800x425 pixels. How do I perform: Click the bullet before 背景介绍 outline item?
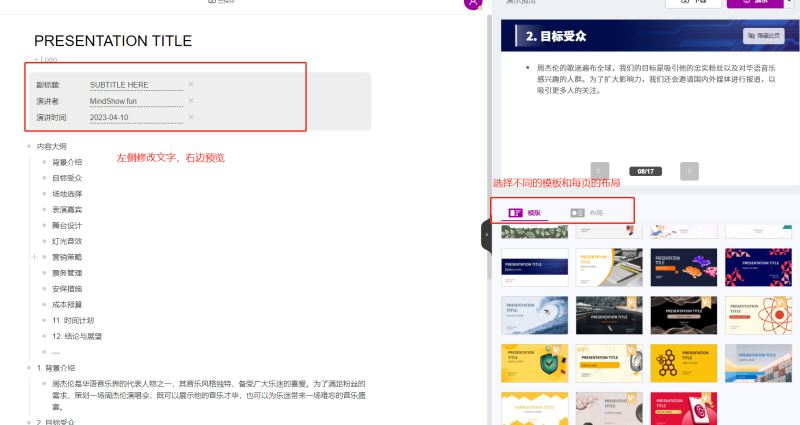click(x=45, y=162)
